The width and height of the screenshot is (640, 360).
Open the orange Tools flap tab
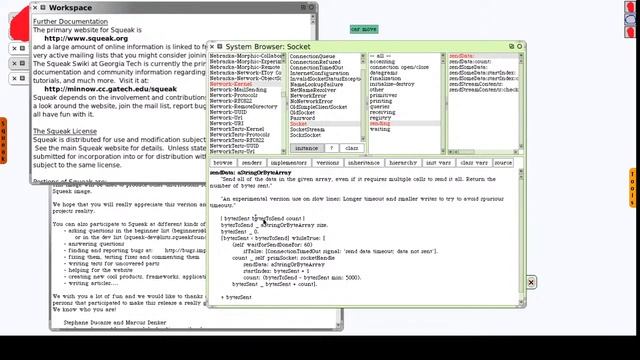pos(633,188)
